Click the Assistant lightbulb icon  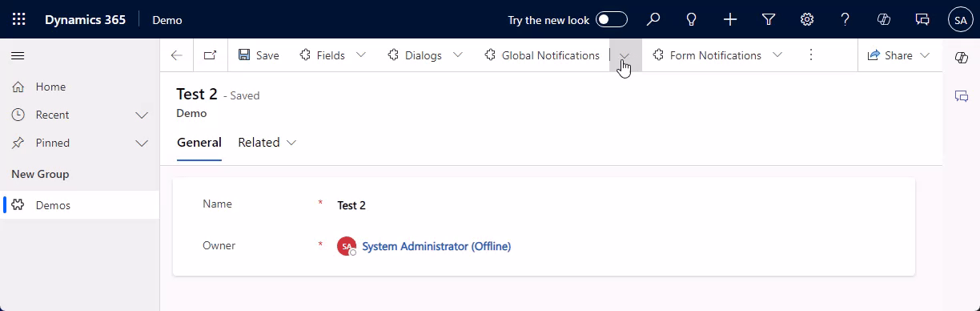[x=692, y=19]
